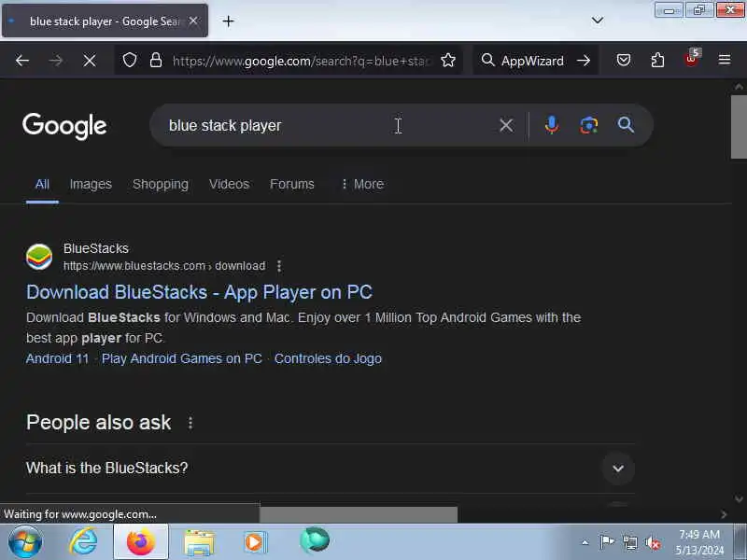Show hidden tray icons arrow

[x=585, y=542]
